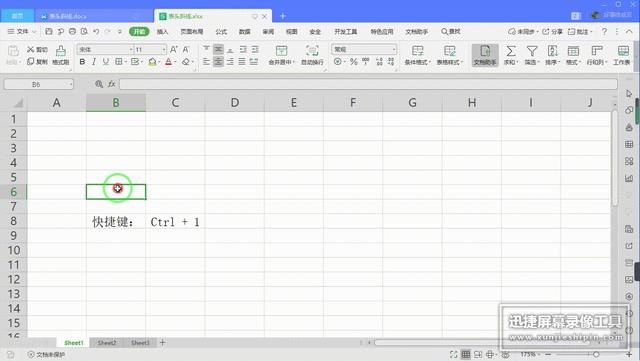Click the Paste clipboard icon
The width and height of the screenshot is (640, 361).
13,51
